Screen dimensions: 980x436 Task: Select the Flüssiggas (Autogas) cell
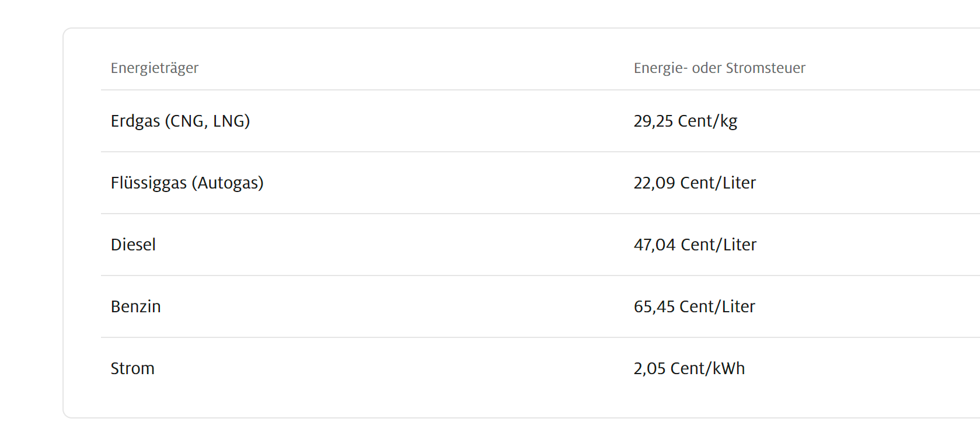click(x=187, y=183)
